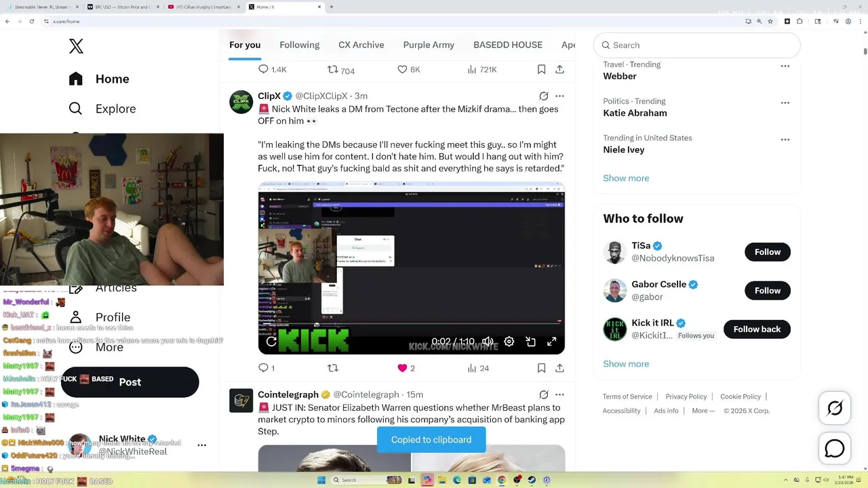Replay the video with restart button
Image resolution: width=868 pixels, height=488 pixels.
(271, 342)
